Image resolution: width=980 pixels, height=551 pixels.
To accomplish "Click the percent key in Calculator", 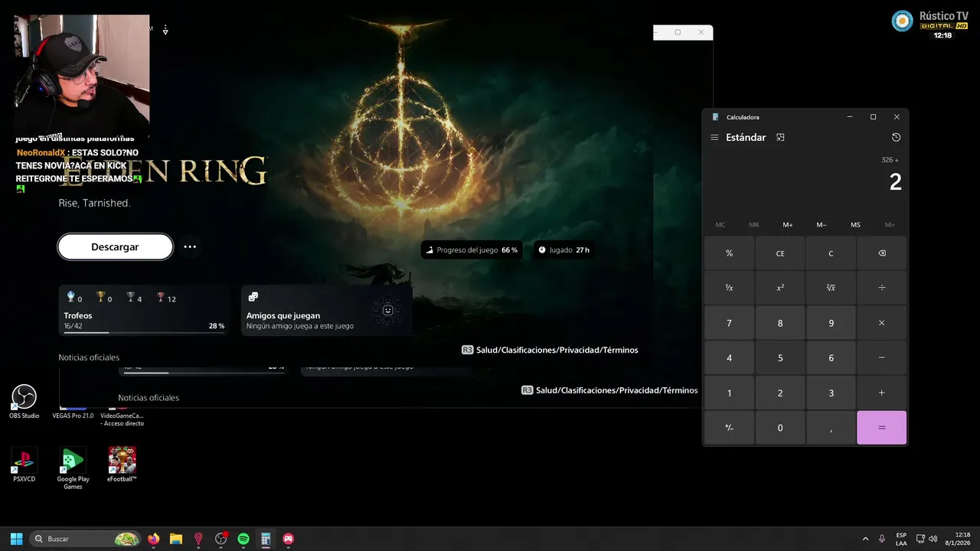I will 729,253.
